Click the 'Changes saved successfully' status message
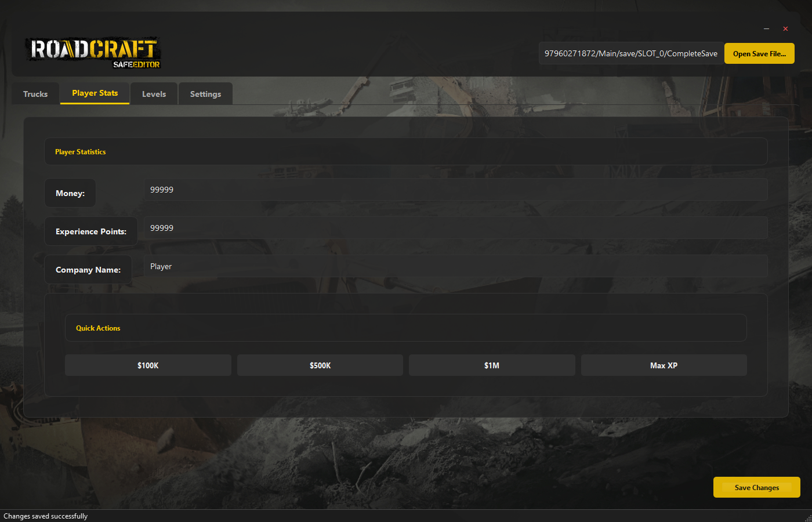This screenshot has width=812, height=522. click(x=46, y=516)
